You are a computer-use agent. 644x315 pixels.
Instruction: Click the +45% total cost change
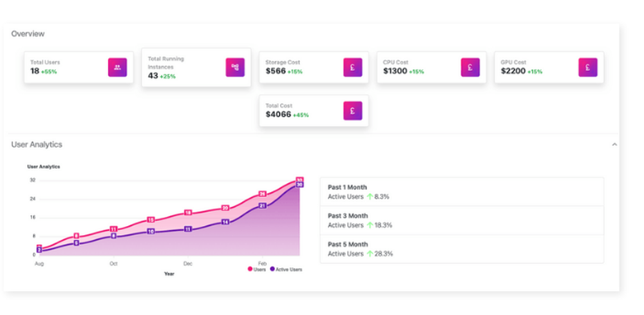coord(301,115)
